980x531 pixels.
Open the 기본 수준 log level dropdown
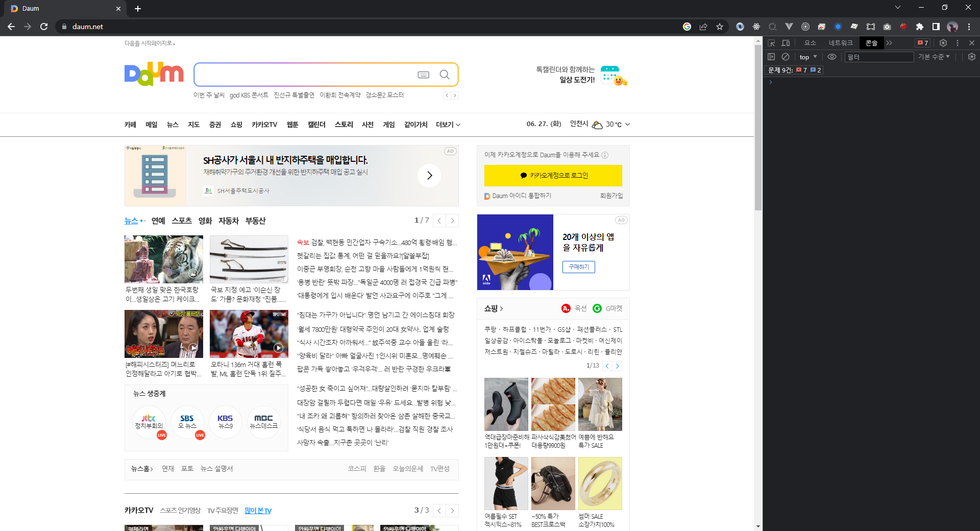click(x=934, y=57)
